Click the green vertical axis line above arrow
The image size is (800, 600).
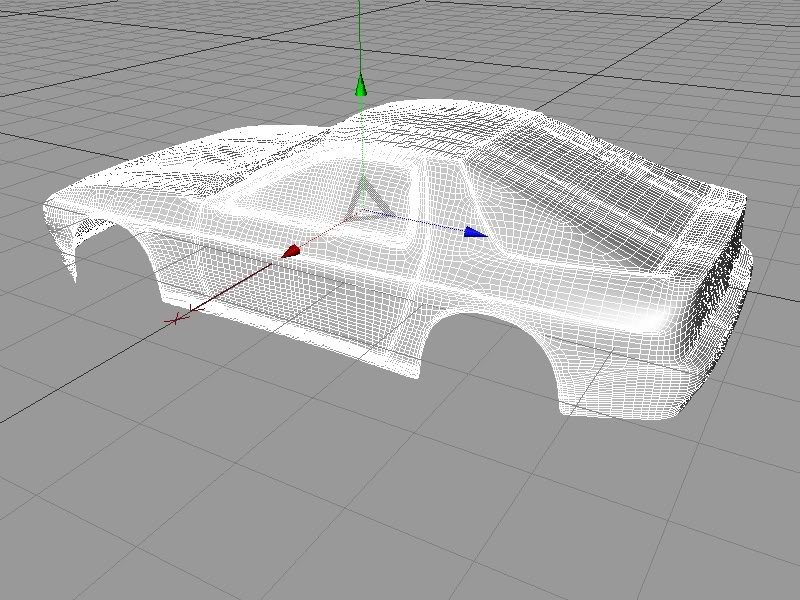[361, 40]
